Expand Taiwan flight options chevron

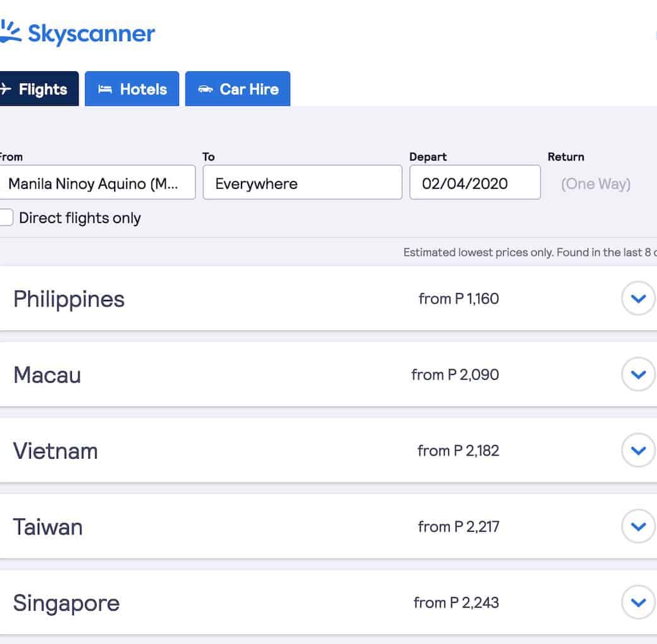638,527
